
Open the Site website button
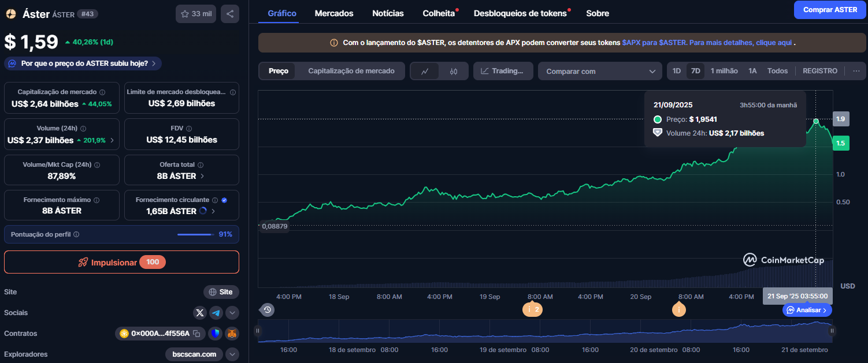[221, 292]
